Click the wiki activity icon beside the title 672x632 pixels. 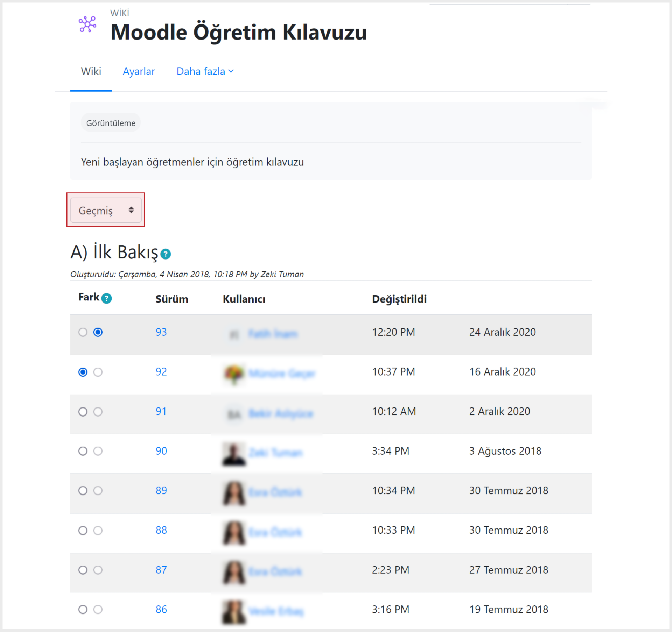click(87, 24)
